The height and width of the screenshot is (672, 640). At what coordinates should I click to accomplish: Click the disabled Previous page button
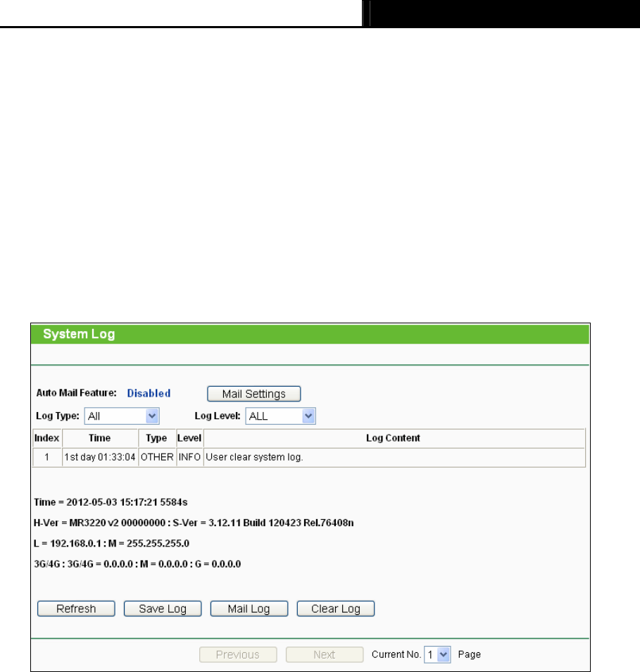coord(238,654)
